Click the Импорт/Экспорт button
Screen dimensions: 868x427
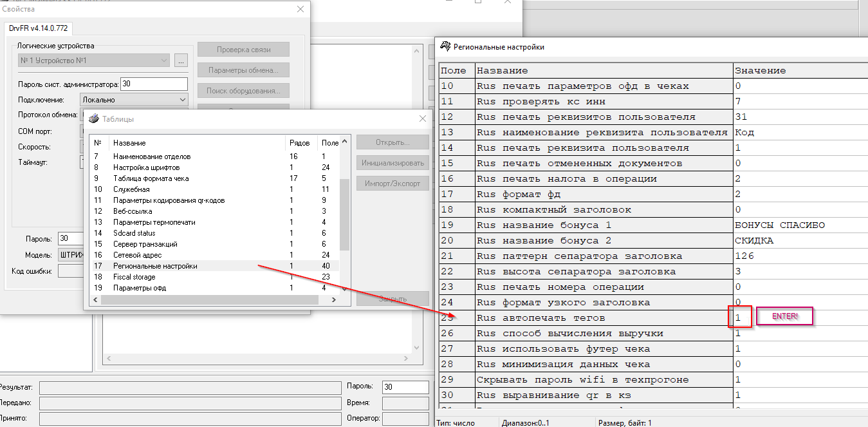(392, 184)
